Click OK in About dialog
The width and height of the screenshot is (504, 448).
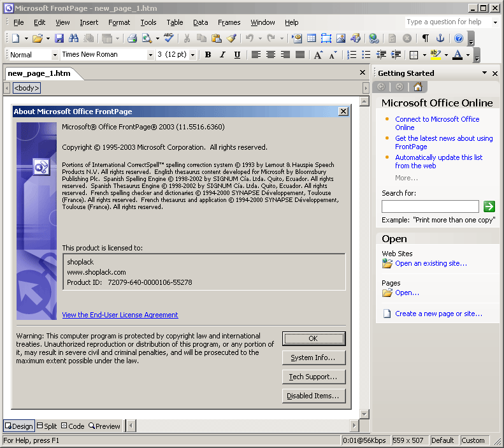313,339
